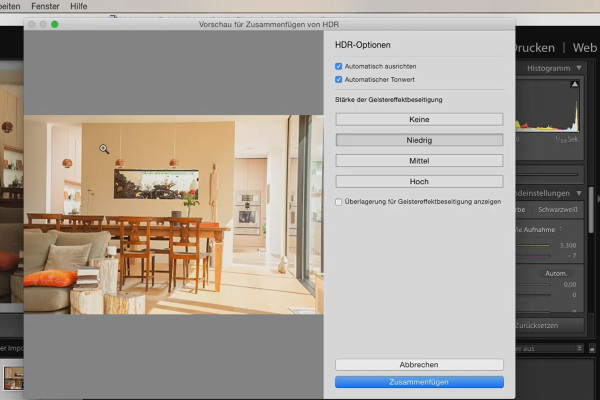Switch to Web module in Lightroom

[585, 47]
